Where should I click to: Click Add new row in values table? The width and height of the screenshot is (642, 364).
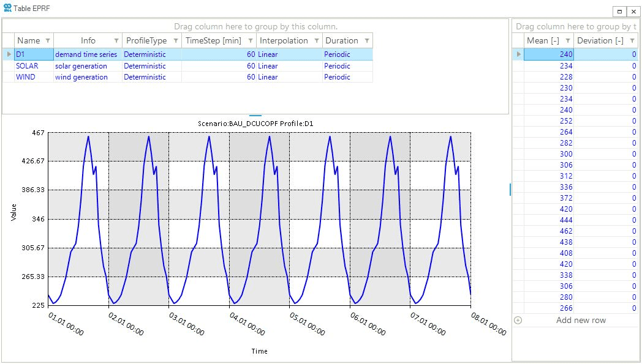(x=580, y=320)
